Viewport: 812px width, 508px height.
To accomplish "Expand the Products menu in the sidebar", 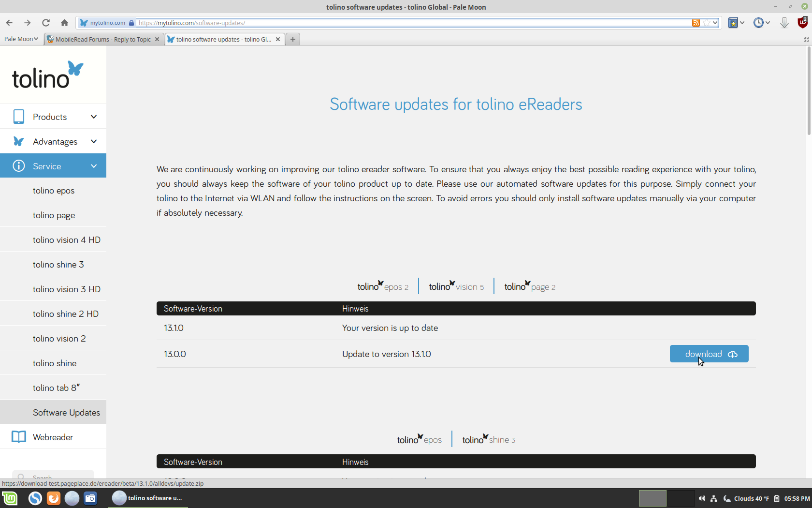I will (53, 117).
